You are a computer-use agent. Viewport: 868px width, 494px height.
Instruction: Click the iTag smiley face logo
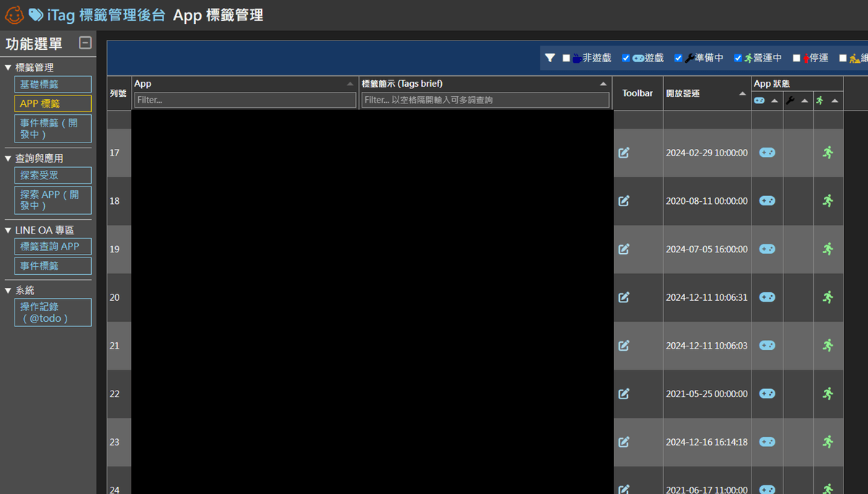tap(14, 14)
